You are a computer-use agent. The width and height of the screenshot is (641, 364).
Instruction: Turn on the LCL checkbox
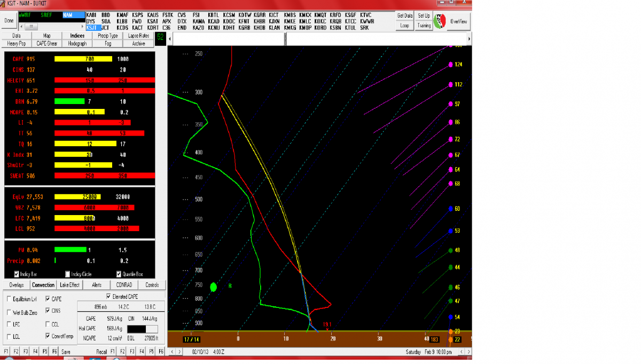(x=9, y=336)
